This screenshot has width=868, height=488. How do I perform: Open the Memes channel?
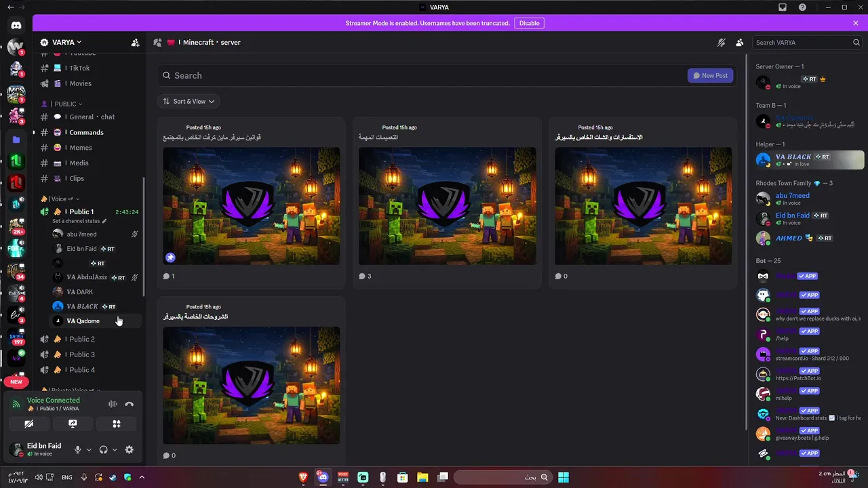click(91, 148)
